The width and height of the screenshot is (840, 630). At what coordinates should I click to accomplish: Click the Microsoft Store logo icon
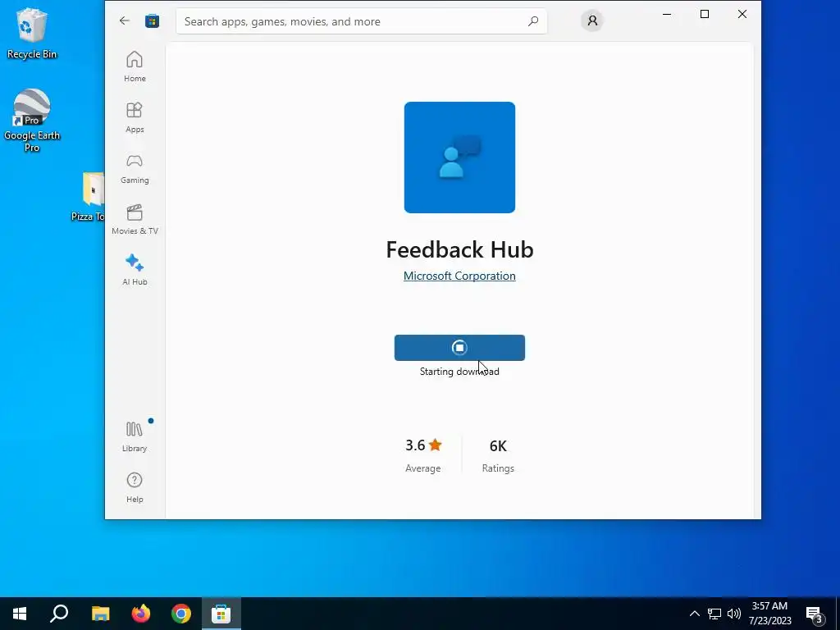[x=152, y=21]
